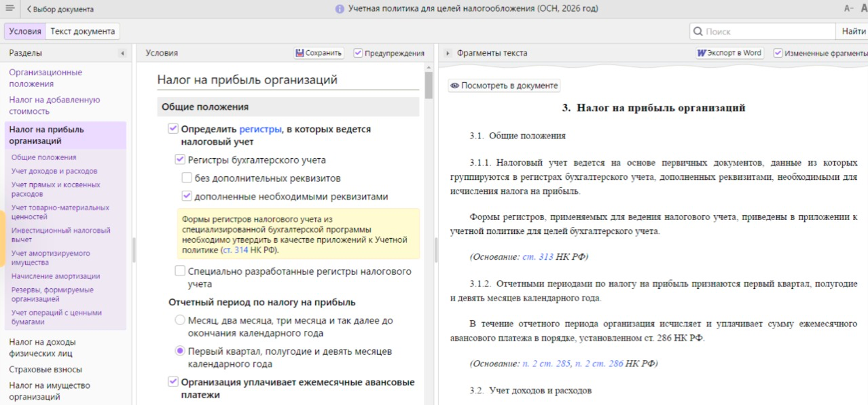Select radio 'Первый квартал, полугодие и девять месяцев'
Image resolution: width=868 pixels, height=405 pixels.
tap(180, 351)
